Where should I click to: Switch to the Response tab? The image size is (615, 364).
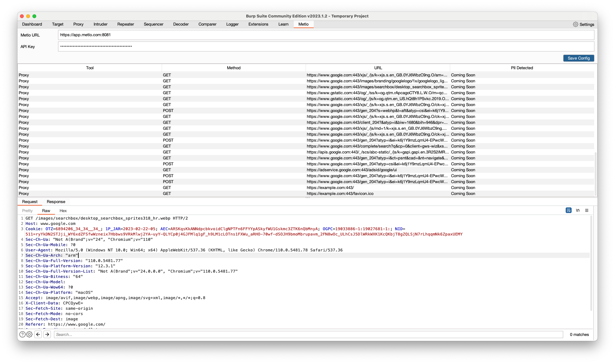pos(56,201)
